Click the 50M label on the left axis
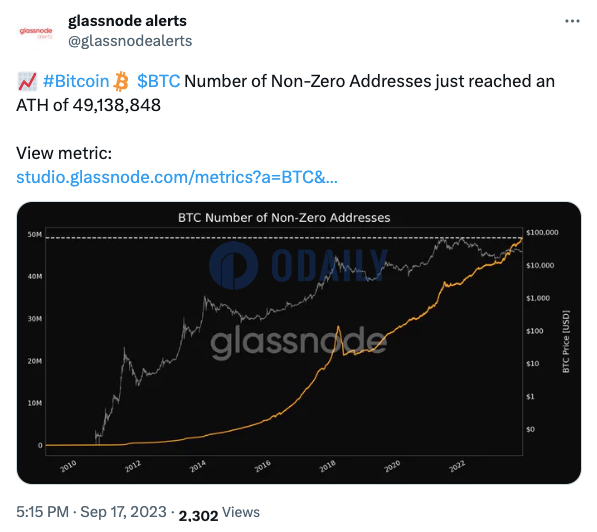This screenshot has height=532, width=597. (x=35, y=234)
